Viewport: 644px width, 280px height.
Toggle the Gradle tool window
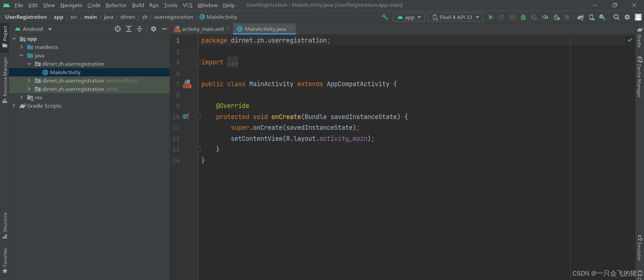coord(640,37)
